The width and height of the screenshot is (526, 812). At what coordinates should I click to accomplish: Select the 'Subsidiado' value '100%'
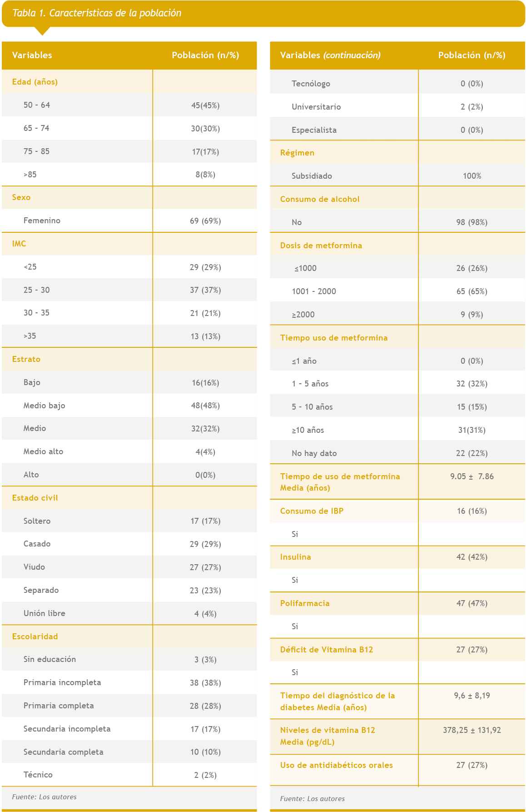(x=472, y=176)
